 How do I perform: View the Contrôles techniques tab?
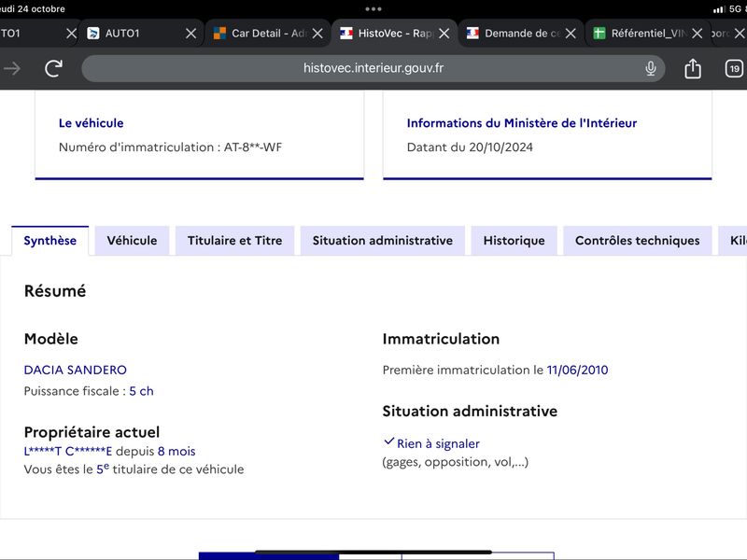638,241
